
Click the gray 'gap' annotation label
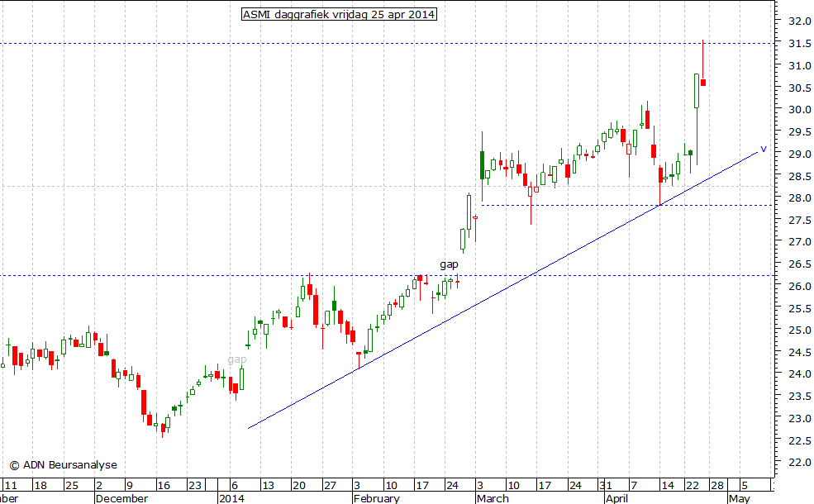236,359
